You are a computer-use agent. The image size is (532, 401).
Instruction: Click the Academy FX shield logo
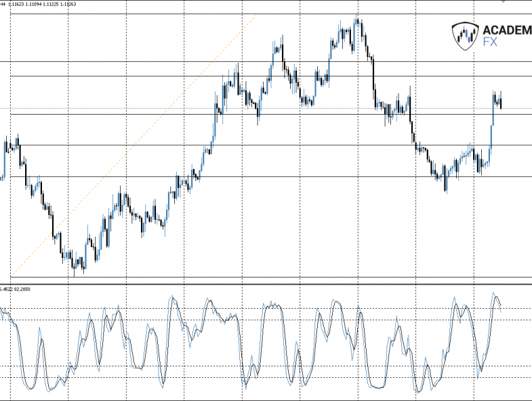(465, 37)
